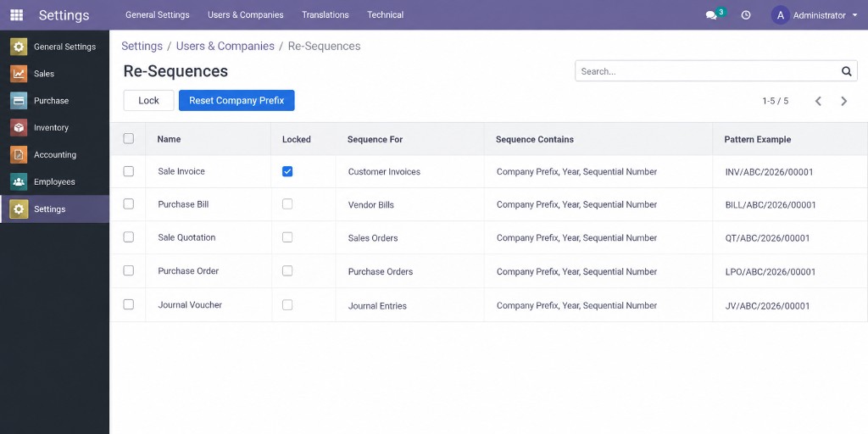Image resolution: width=868 pixels, height=434 pixels.
Task: Open the Translations menu
Action: pos(325,15)
